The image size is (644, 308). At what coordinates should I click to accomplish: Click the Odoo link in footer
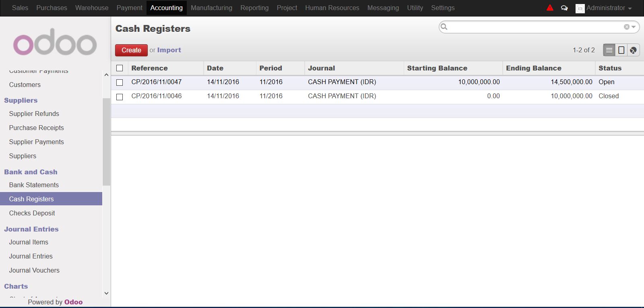point(73,302)
